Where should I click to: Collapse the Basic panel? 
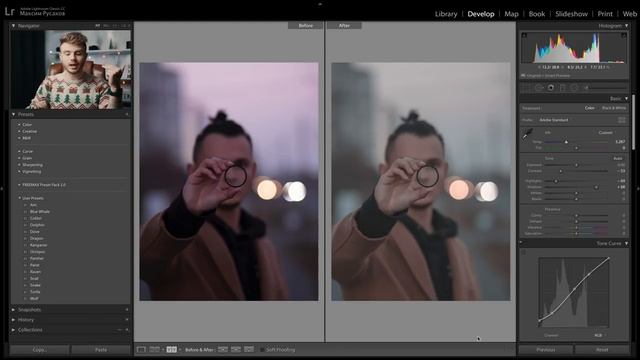[x=627, y=99]
